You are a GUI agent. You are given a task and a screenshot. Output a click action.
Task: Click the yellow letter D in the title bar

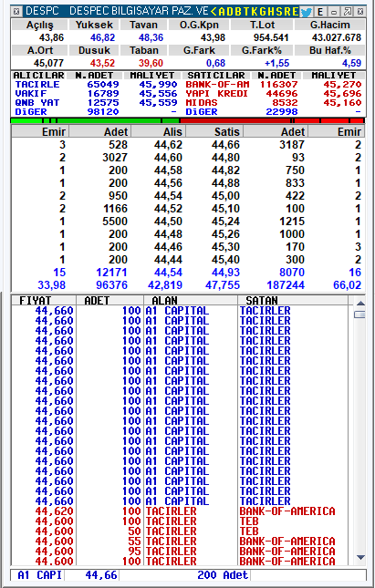pos(229,12)
